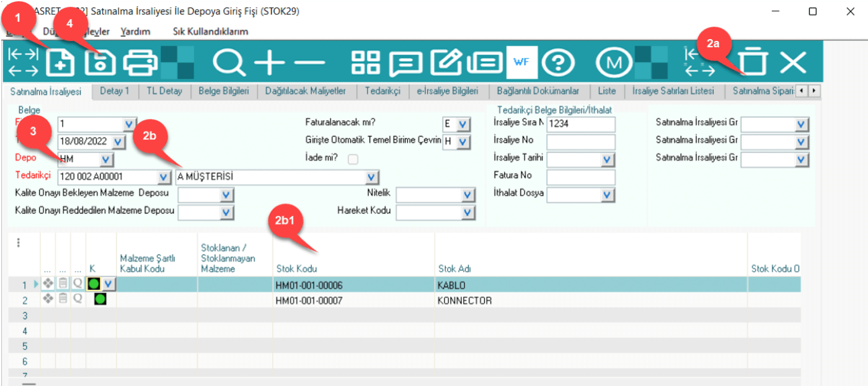
Task: Expand the İthalat Dosya dropdown
Action: point(608,195)
